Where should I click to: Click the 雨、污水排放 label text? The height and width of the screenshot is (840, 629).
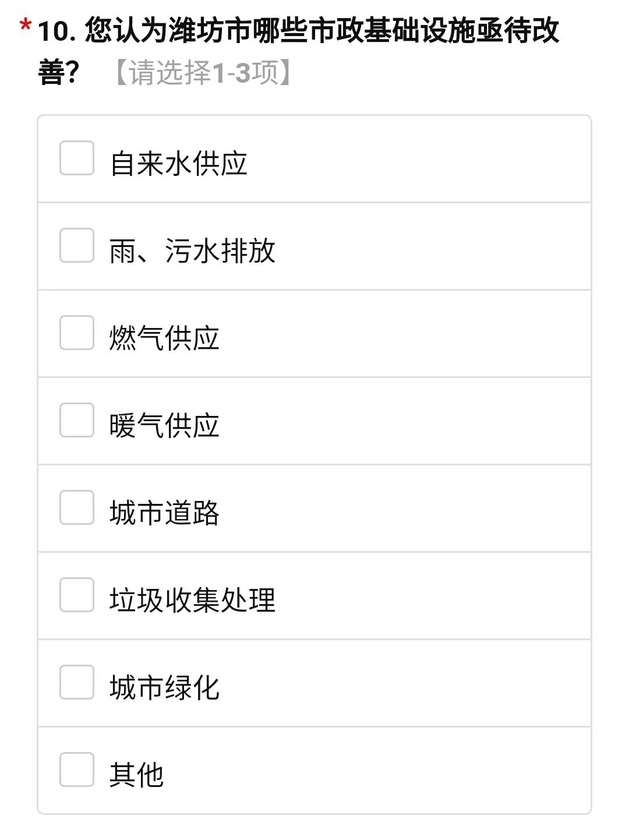point(192,251)
